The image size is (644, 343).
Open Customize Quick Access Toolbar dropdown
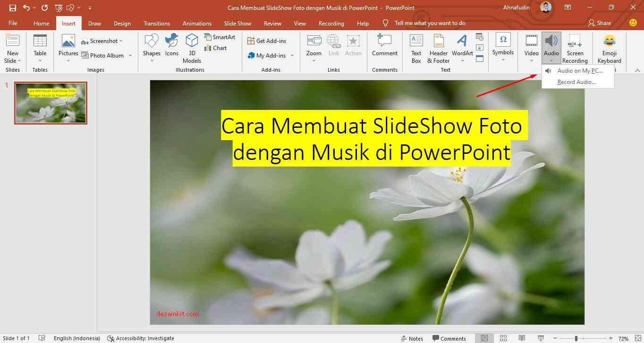click(90, 8)
